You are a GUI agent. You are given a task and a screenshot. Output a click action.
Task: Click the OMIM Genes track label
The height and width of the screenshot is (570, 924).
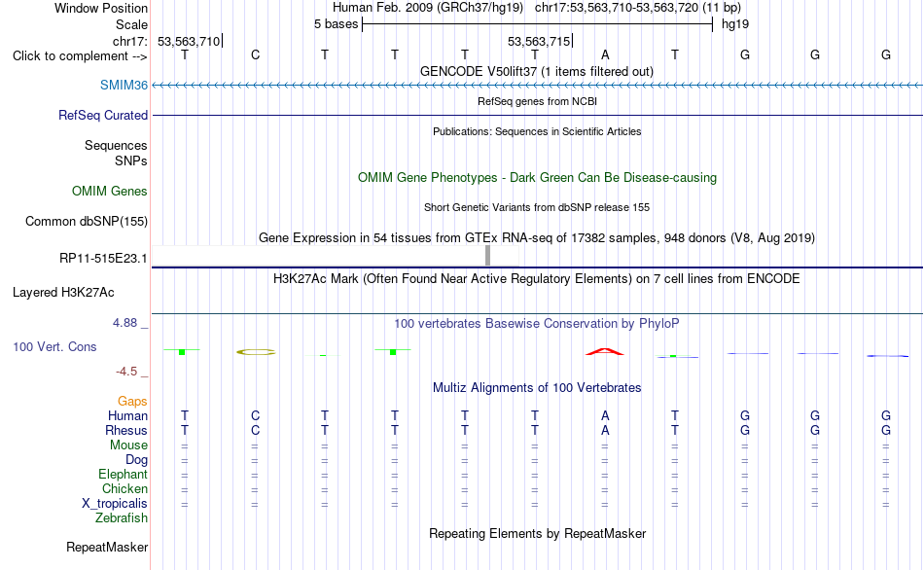tap(110, 191)
